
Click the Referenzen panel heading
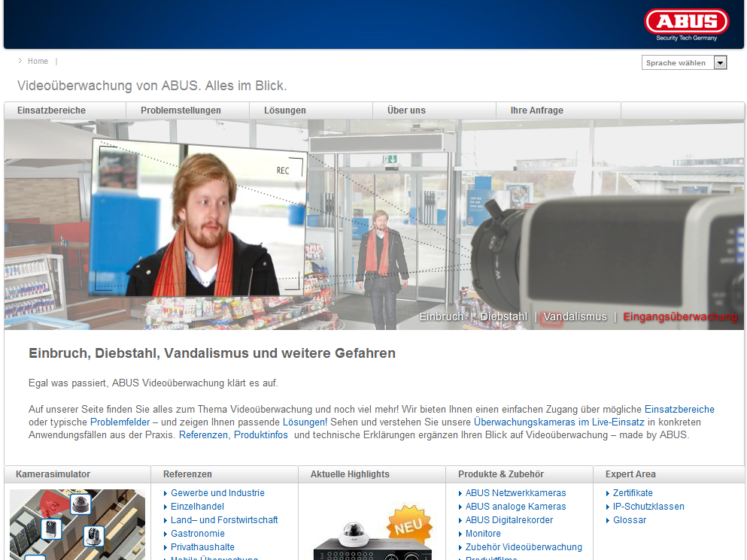[x=187, y=474]
